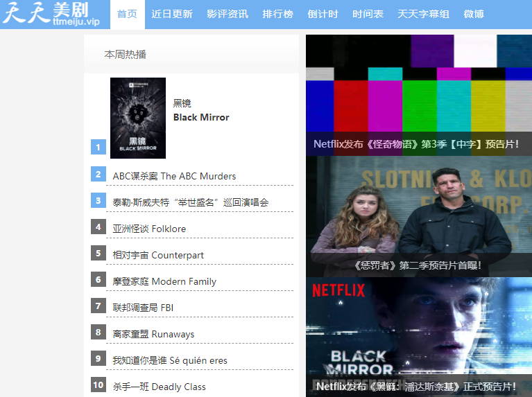The image size is (532, 397).
Task: Click the rank 2 blue badge
Action: (98, 174)
